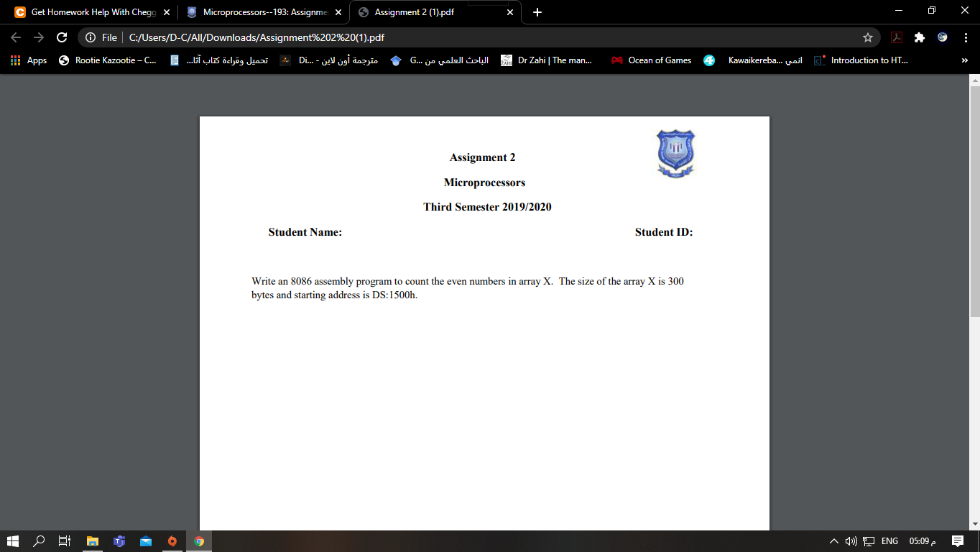The height and width of the screenshot is (552, 980).
Task: Go back to the previous page
Action: [x=16, y=37]
